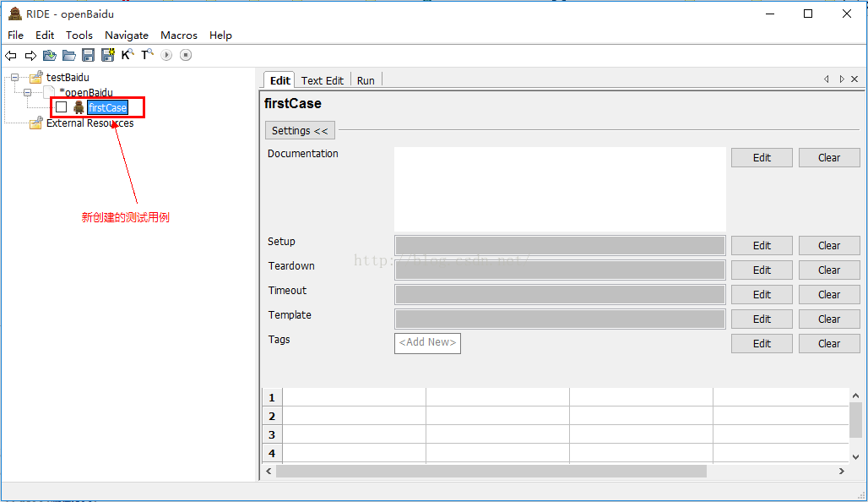Click the openBaidu suite file icon
The height and width of the screenshot is (502, 868).
coord(50,92)
